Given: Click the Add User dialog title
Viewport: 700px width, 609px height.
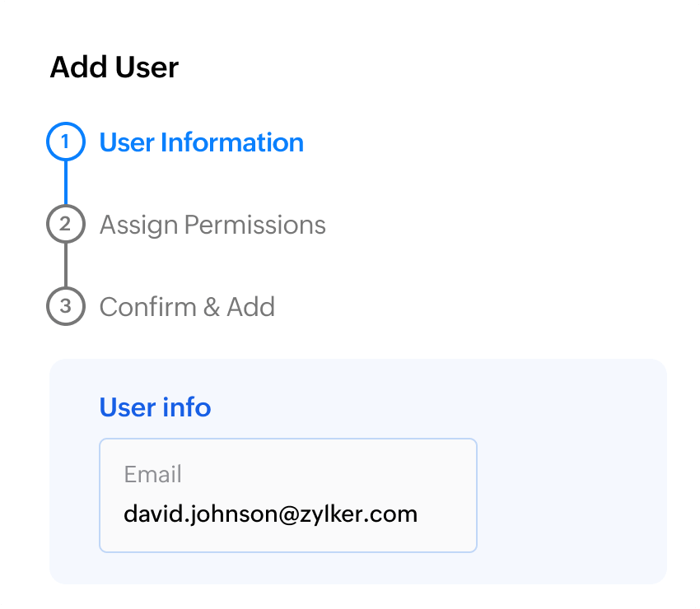Looking at the screenshot, I should 114,67.
